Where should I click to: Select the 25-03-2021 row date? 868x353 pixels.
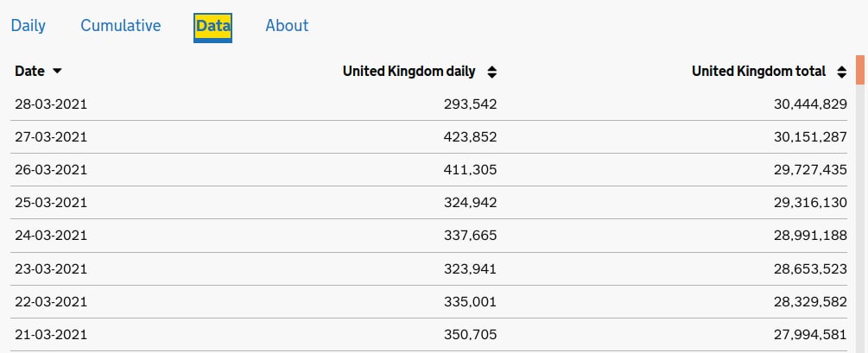tap(51, 203)
